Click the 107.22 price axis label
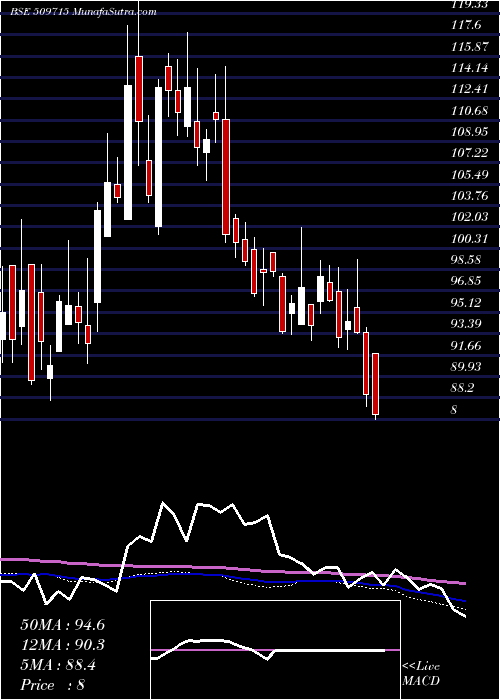This screenshot has height=700, width=500. pyautogui.click(x=469, y=154)
